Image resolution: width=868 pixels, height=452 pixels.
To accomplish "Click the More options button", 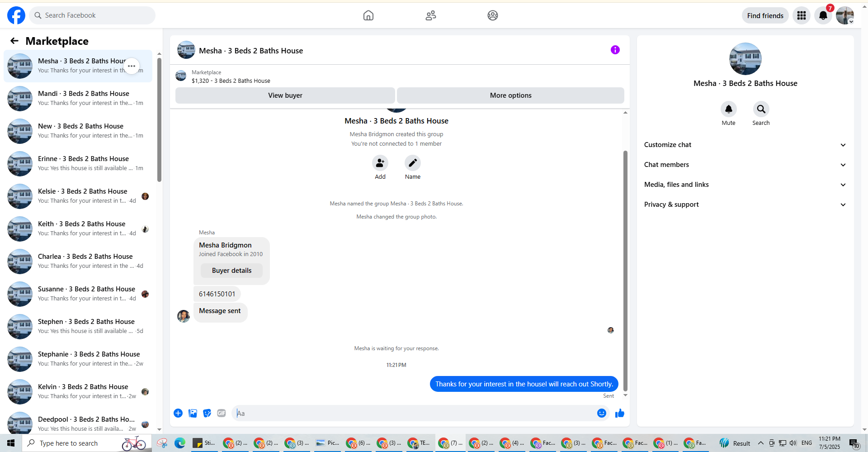I will pyautogui.click(x=511, y=95).
